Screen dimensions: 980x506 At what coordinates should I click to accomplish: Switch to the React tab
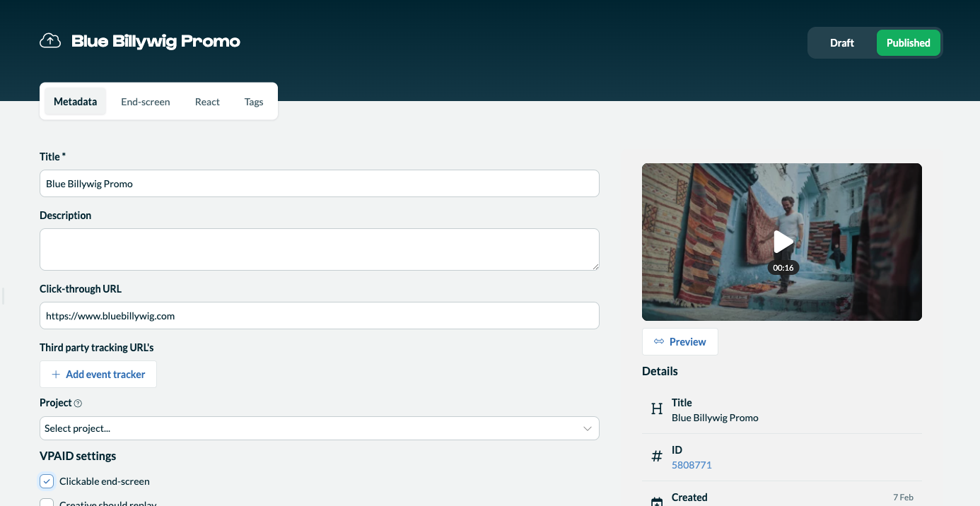tap(207, 102)
